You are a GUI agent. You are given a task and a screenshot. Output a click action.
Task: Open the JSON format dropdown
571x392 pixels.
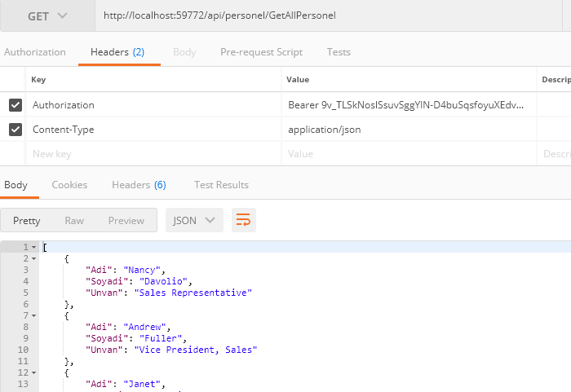[x=194, y=220]
